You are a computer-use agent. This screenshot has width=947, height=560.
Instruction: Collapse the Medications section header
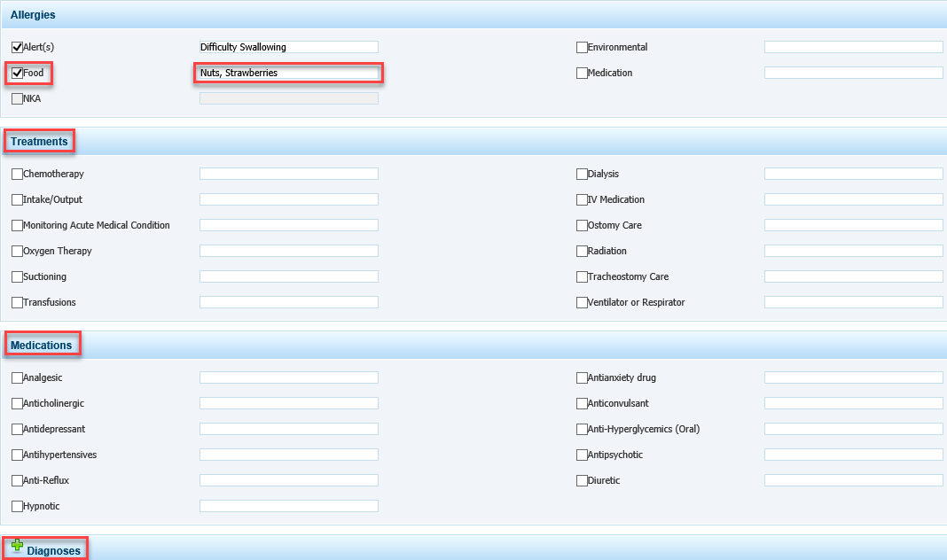(x=42, y=346)
